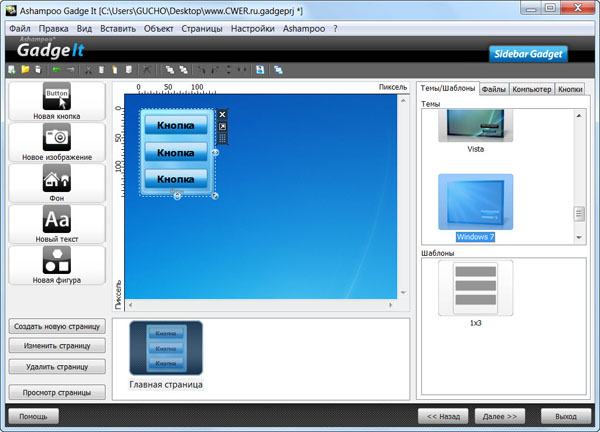Select the 1x3 template thumbnail
Viewport: 600px width, 432px height.
click(475, 288)
